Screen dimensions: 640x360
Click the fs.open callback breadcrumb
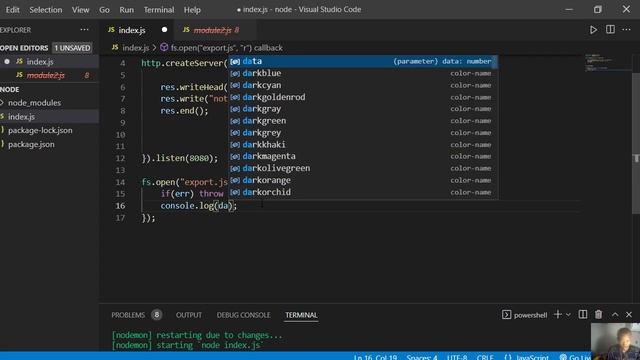227,48
